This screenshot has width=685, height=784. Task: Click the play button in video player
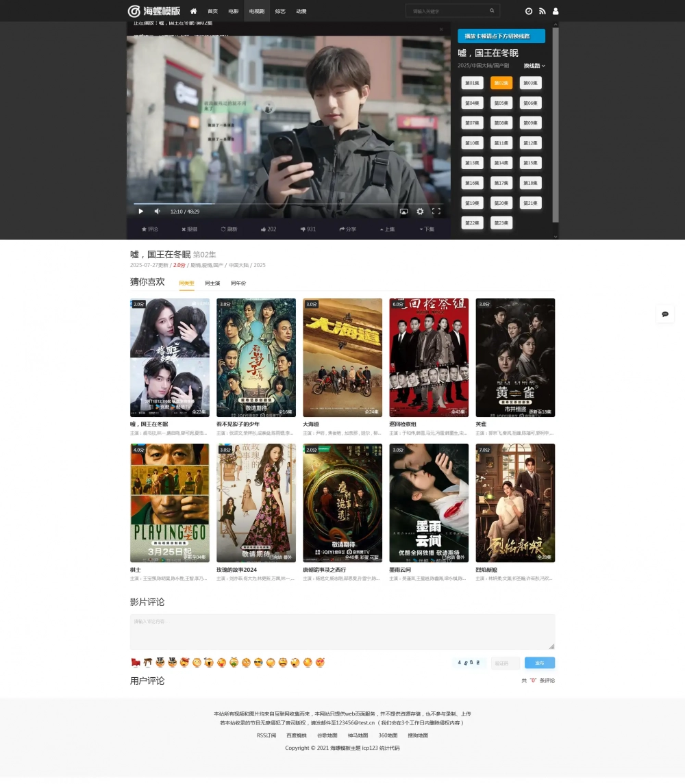141,212
